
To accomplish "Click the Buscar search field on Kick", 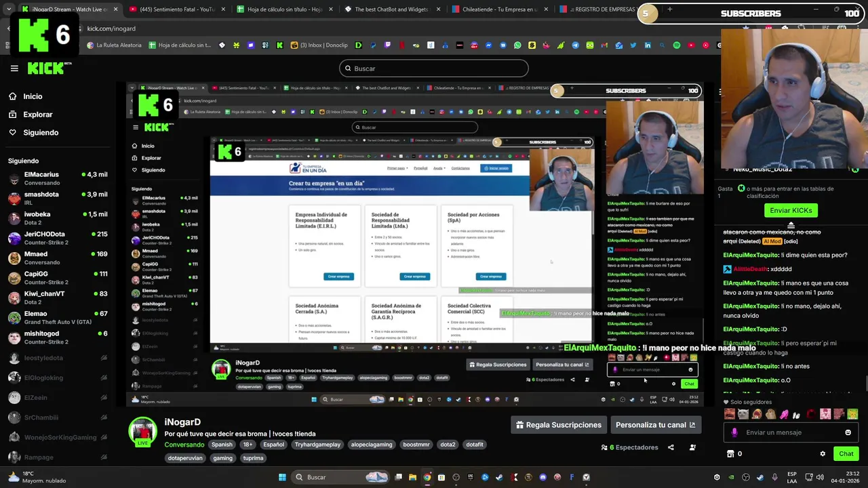I will (433, 68).
